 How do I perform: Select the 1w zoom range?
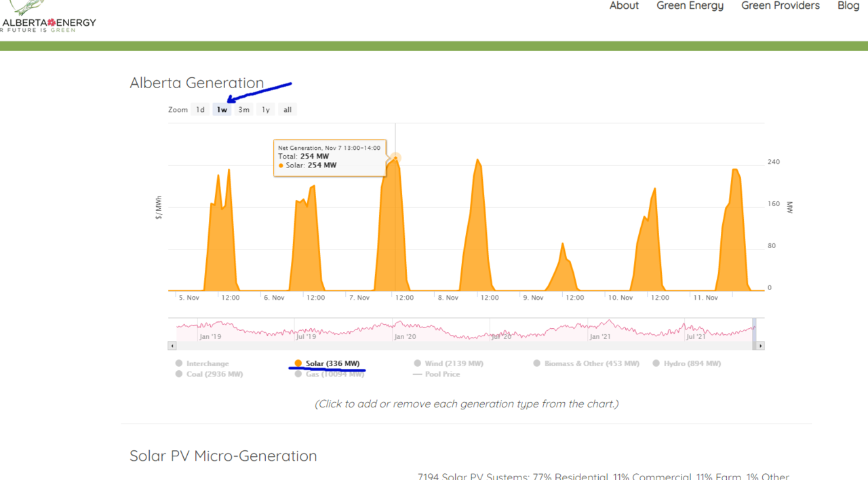coord(222,110)
